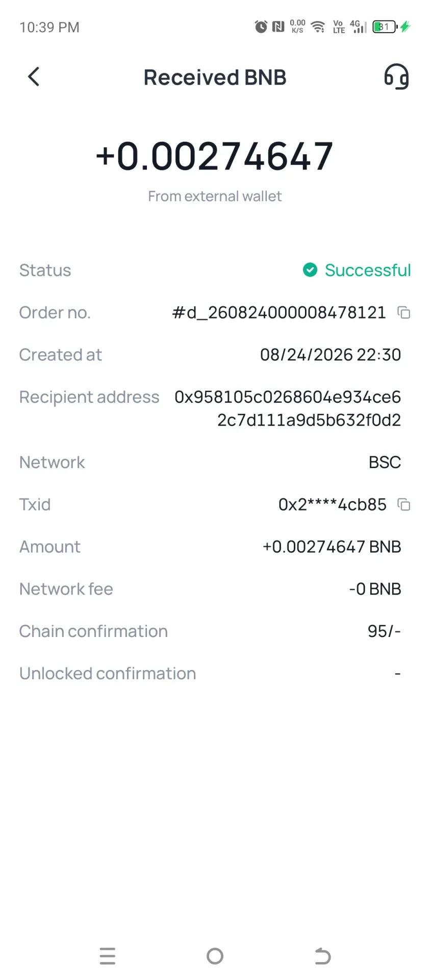430x980 pixels.
Task: Tap the Successful status label
Action: coord(368,270)
